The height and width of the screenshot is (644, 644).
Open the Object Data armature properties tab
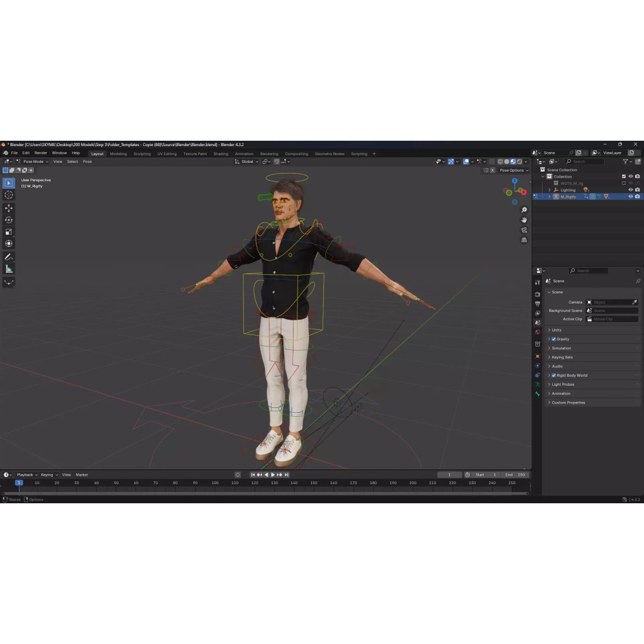tap(537, 385)
